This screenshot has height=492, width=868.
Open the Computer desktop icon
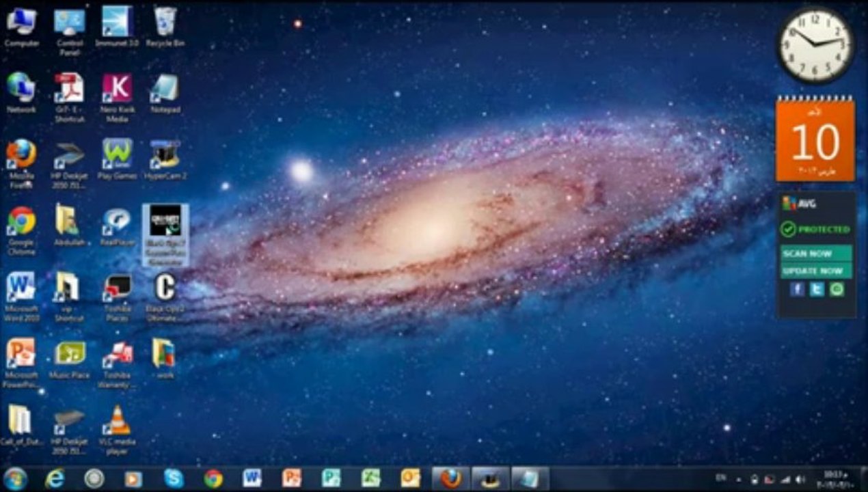click(21, 27)
